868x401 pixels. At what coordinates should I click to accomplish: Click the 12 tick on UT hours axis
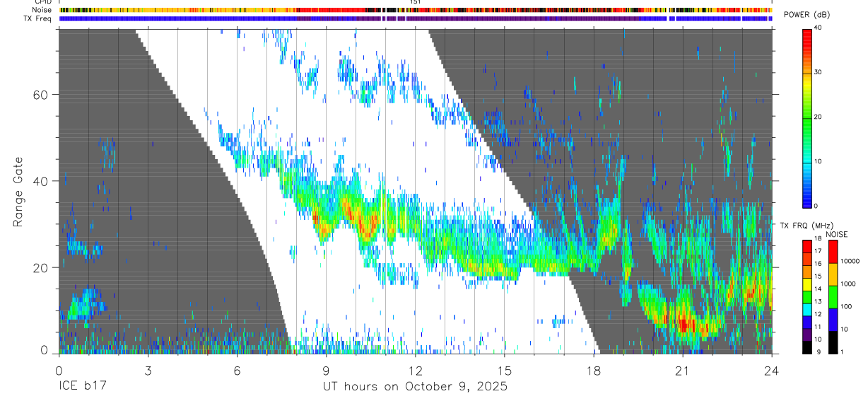click(x=416, y=370)
